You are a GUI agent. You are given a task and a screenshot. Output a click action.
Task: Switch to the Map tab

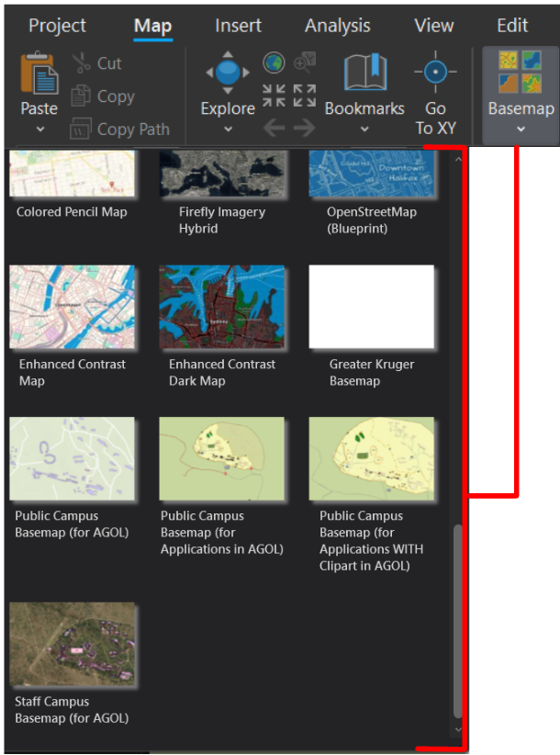pos(153,26)
